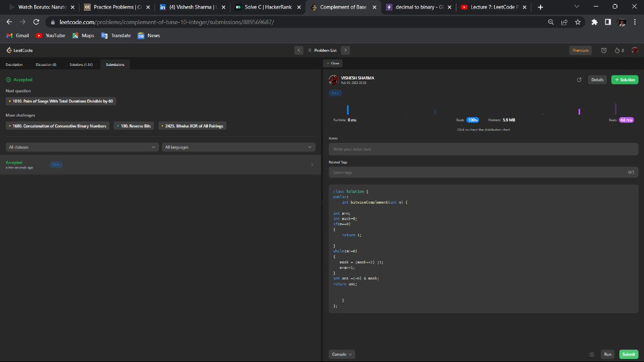Open Chrome extensions puzzle icon
This screenshot has height=362, width=644.
(595, 22)
